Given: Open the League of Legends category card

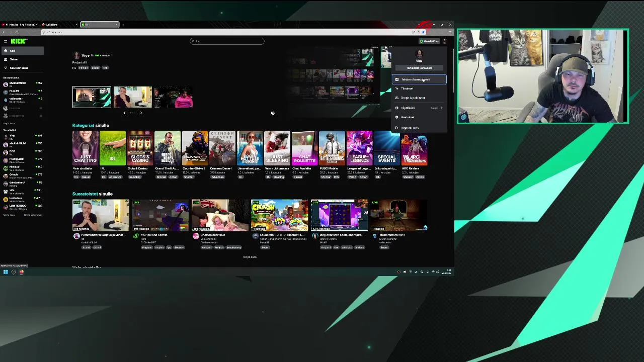Looking at the screenshot, I should tap(359, 148).
